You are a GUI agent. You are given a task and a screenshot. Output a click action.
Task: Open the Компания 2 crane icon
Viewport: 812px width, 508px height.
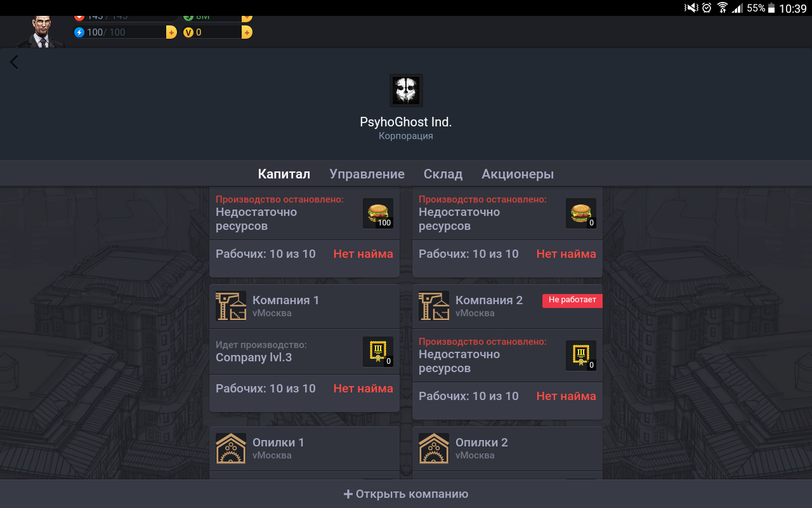pyautogui.click(x=434, y=306)
